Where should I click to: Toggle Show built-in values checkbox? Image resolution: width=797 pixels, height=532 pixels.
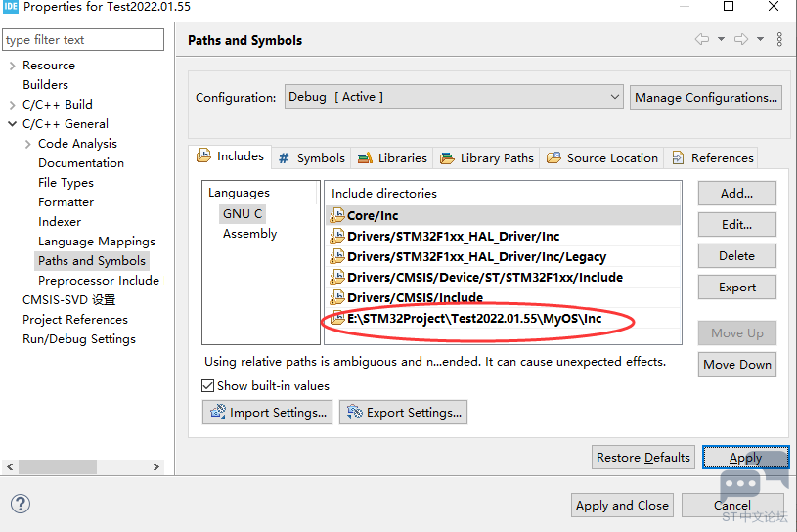coord(207,386)
